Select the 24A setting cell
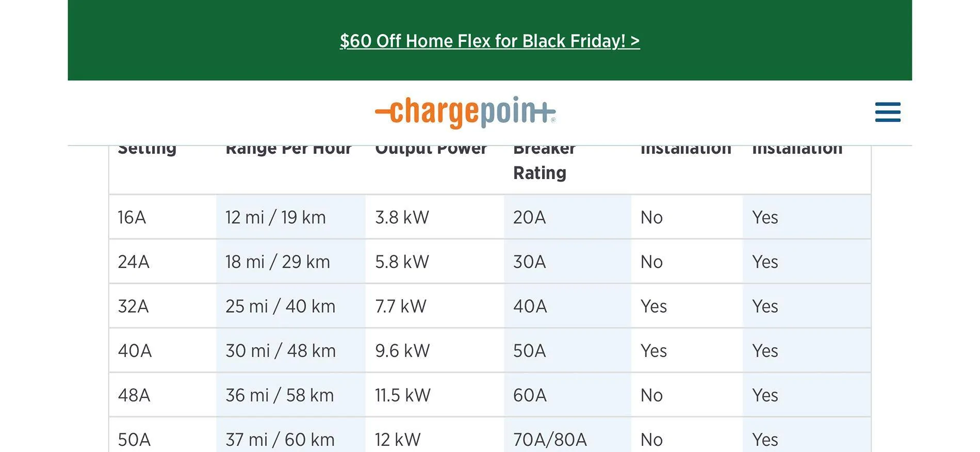The width and height of the screenshot is (980, 452). (134, 262)
